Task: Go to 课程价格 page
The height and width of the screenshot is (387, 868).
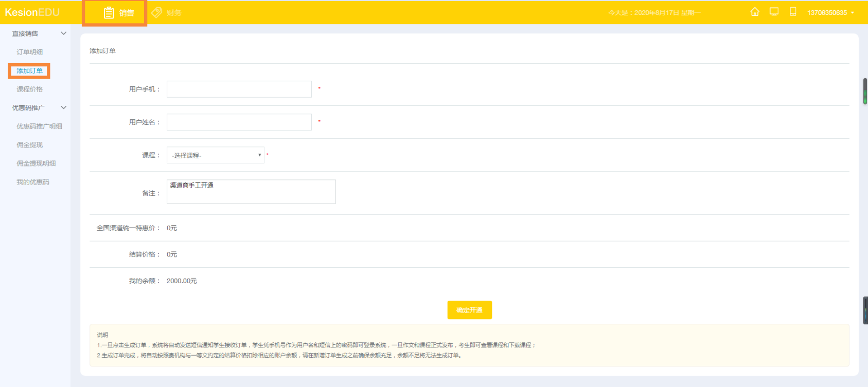Action: tap(30, 89)
